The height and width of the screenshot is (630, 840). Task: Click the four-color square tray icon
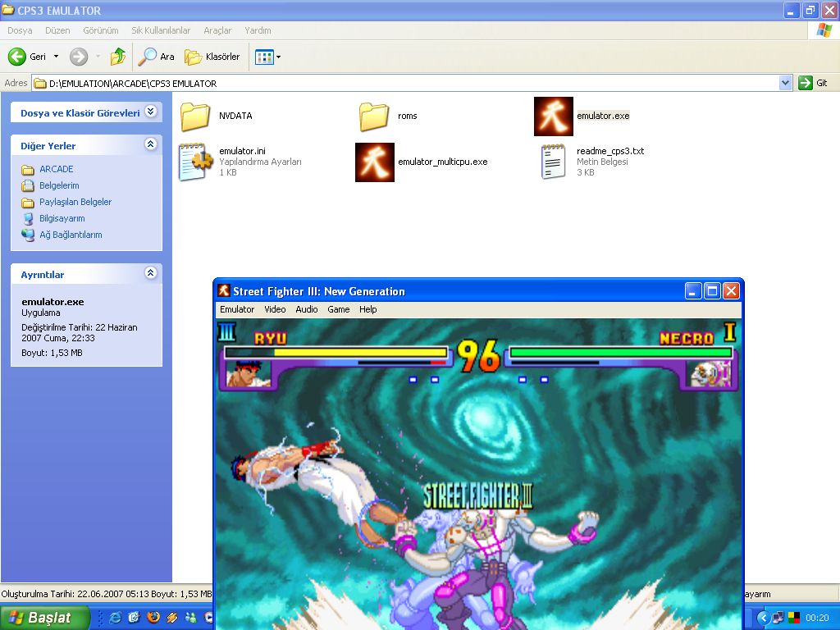pyautogui.click(x=793, y=618)
